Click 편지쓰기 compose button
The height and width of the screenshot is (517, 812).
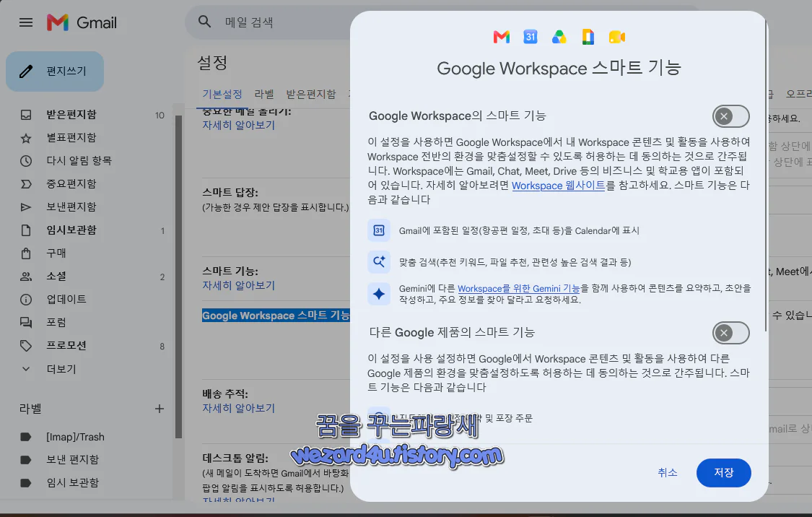[x=55, y=71]
